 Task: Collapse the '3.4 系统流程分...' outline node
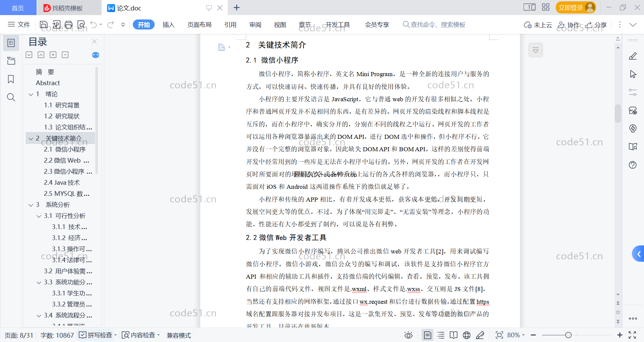tap(39, 316)
